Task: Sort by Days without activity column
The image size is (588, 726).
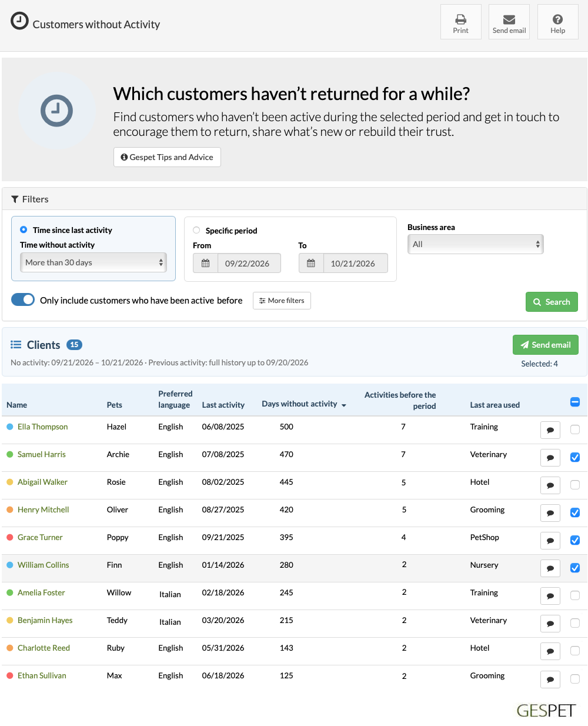Action: 303,404
